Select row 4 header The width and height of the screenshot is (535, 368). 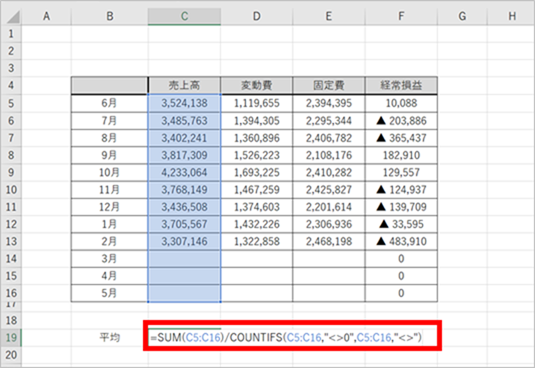[11, 85]
